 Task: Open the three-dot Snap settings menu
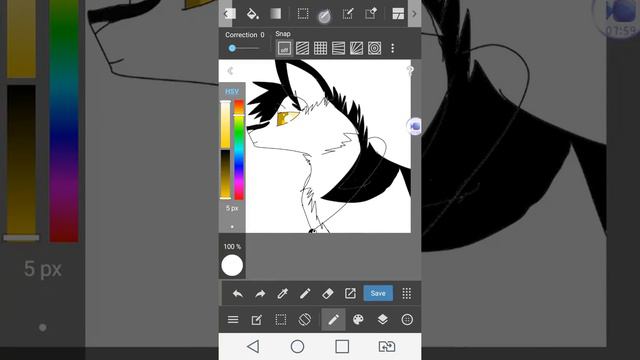pyautogui.click(x=393, y=48)
